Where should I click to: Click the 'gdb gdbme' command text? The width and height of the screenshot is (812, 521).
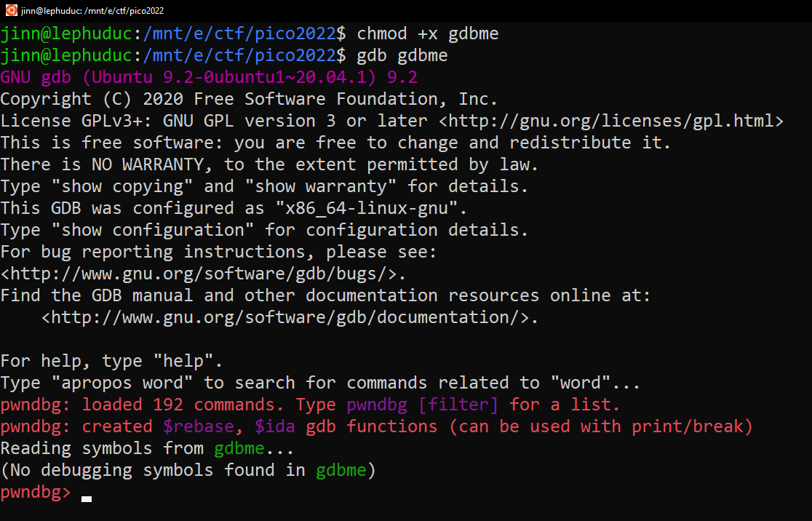click(x=402, y=56)
